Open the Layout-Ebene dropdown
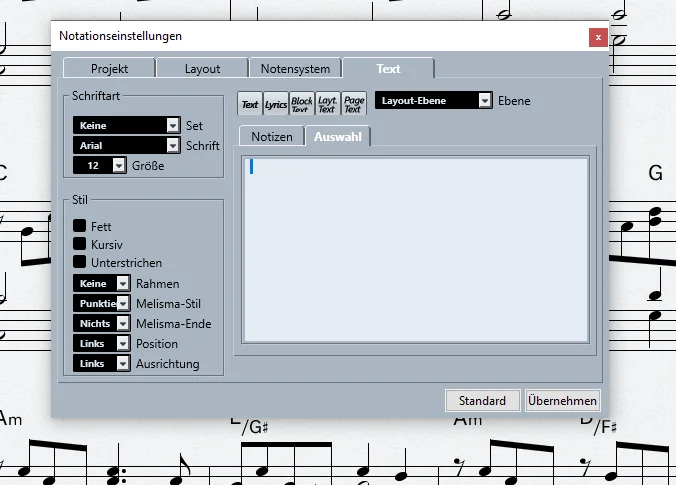 [x=433, y=100]
